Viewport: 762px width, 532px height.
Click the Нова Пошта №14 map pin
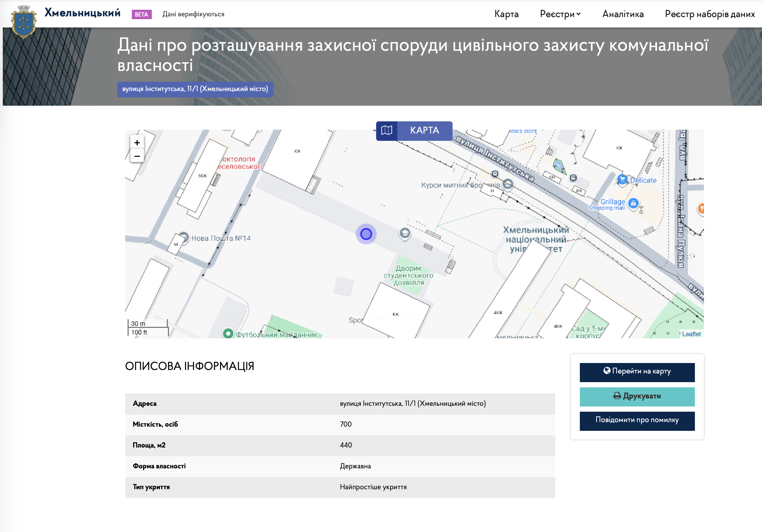coord(184,237)
